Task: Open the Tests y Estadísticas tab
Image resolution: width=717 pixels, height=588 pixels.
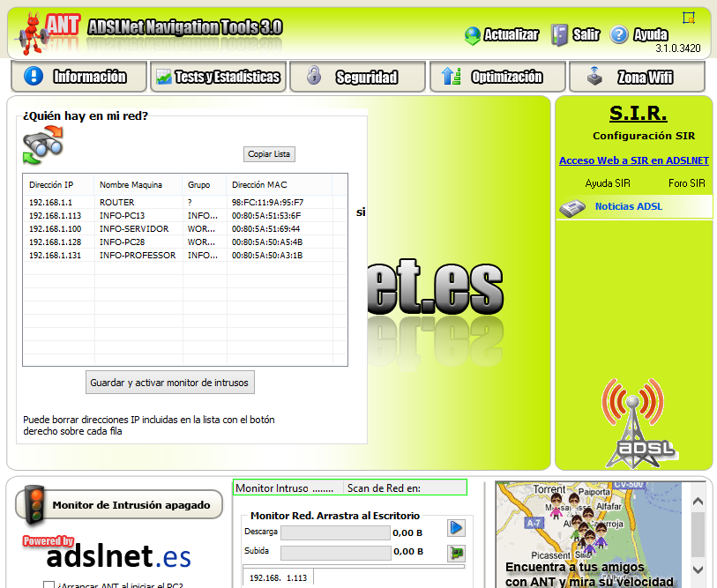Action: [219, 77]
